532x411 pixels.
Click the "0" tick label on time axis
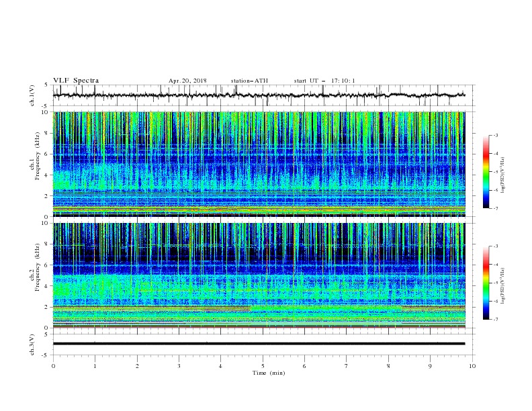[x=53, y=366]
